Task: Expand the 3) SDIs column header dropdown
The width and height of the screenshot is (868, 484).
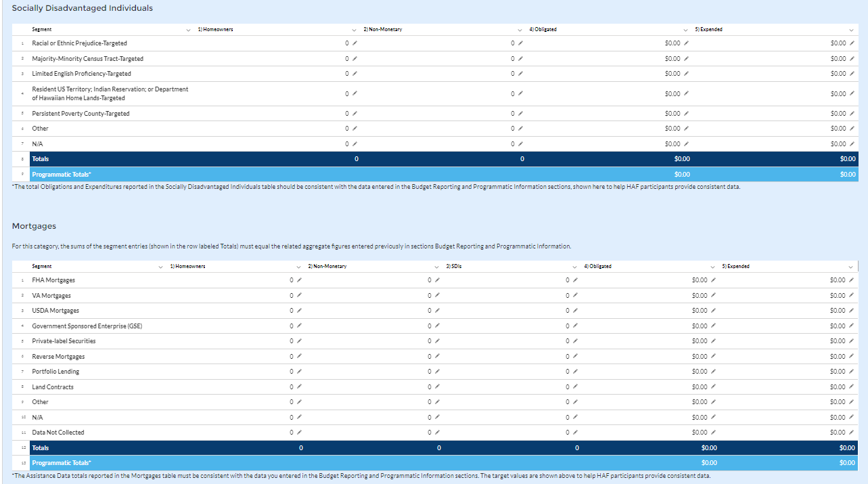Action: click(x=574, y=267)
